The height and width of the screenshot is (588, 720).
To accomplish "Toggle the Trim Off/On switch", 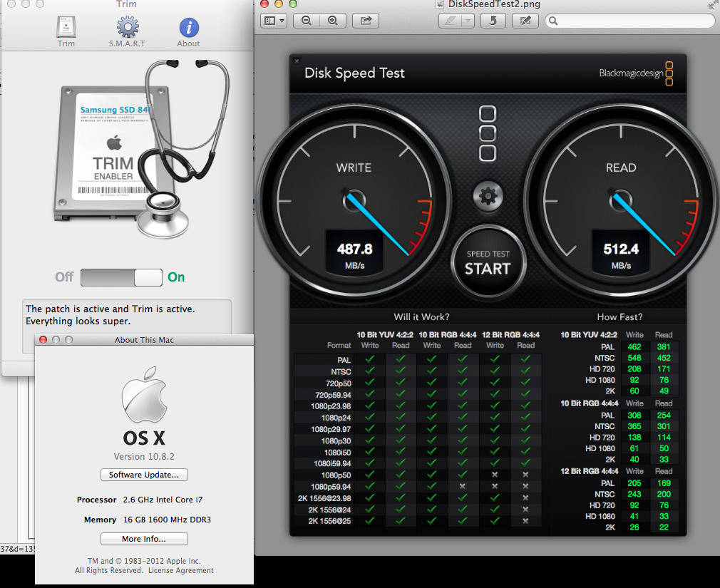I will click(121, 278).
